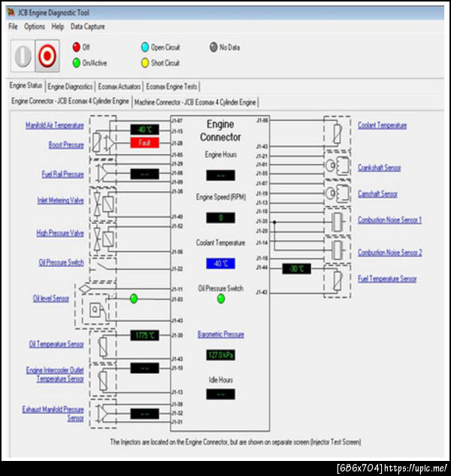The image size is (451, 476).
Task: Click the grey power/connect button
Action: click(x=23, y=56)
